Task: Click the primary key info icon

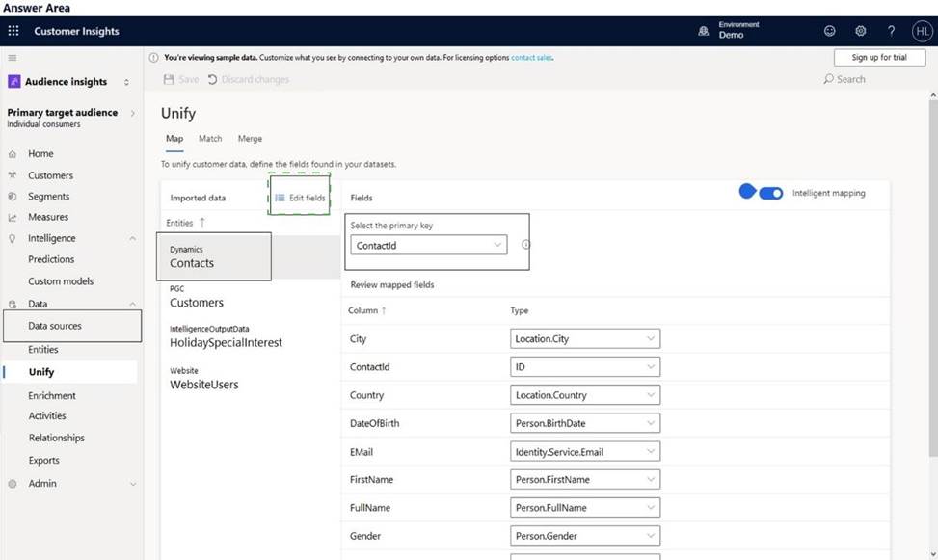Action: pyautogui.click(x=525, y=245)
